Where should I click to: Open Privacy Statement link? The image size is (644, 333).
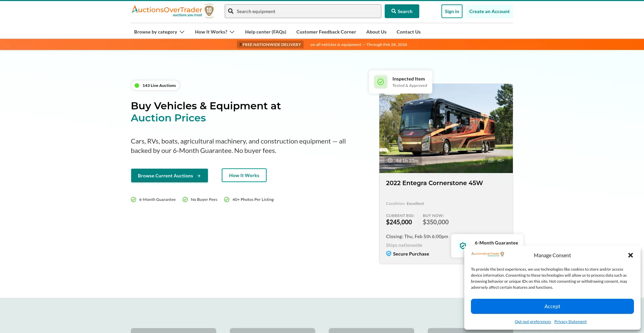click(571, 322)
